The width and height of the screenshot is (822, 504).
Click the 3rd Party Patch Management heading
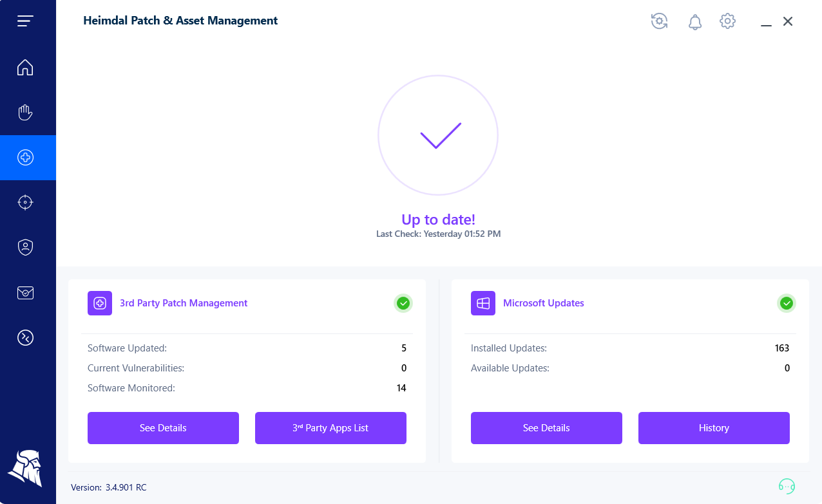click(184, 303)
